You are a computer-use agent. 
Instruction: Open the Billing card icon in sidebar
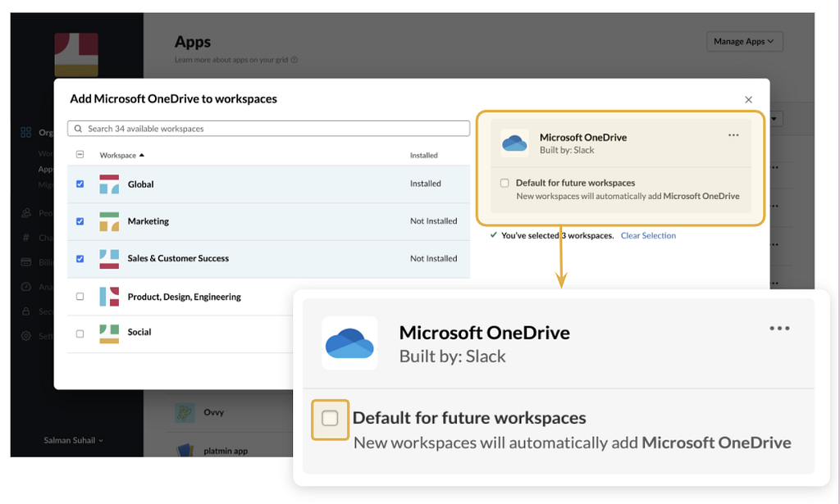click(x=25, y=262)
